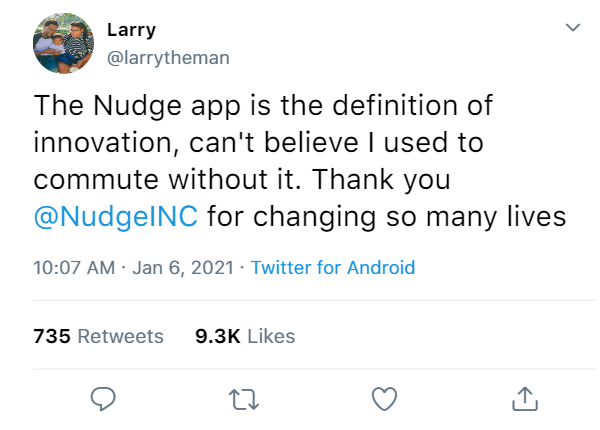Viewport: 600px width, 430px height.
Task: Click the 10:07 AM timestamp
Action: (74, 267)
